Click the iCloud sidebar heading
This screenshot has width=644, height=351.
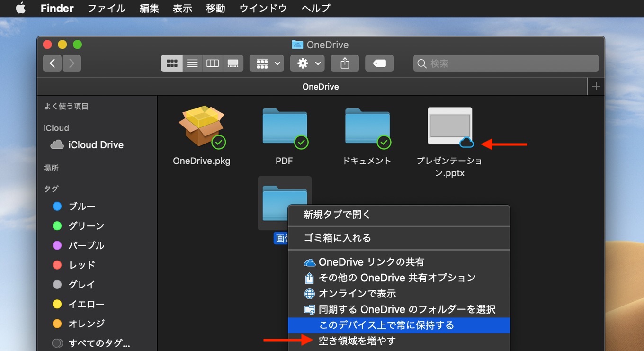56,128
